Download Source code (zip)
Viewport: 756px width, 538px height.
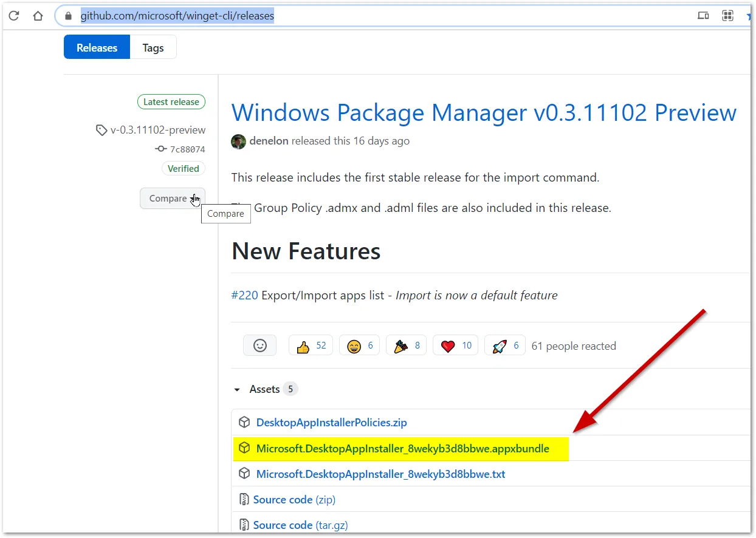point(294,500)
